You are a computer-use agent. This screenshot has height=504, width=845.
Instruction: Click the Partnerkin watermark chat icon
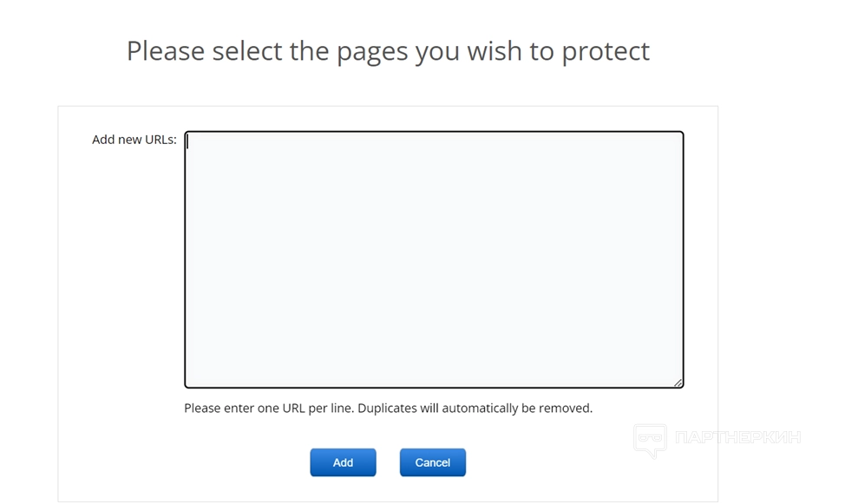coord(650,440)
